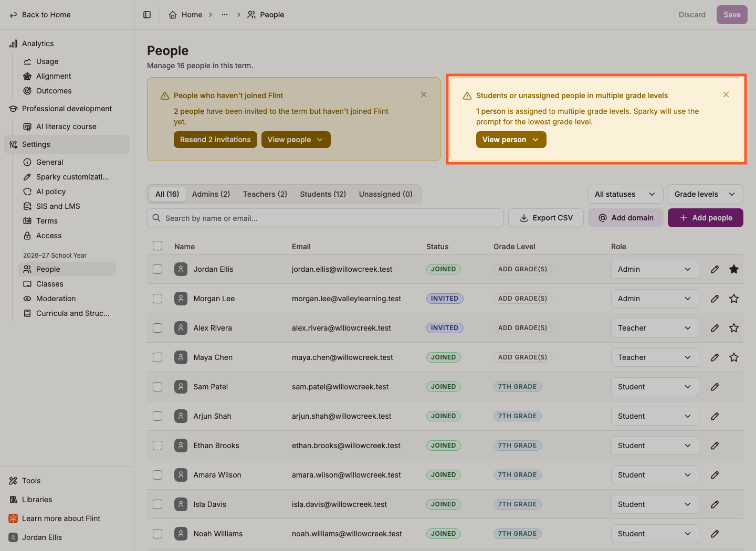Dismiss the multiple grade levels warning
Screen dimensions: 756x551
coord(726,94)
